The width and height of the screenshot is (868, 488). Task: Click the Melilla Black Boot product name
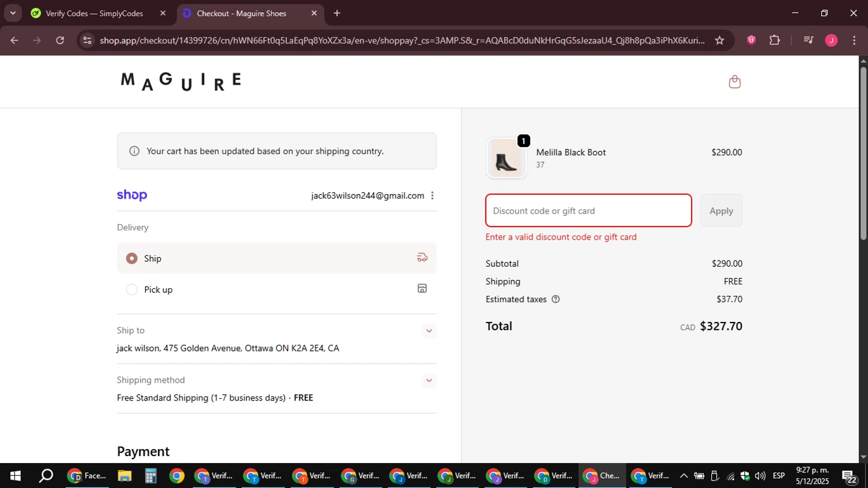pos(571,152)
